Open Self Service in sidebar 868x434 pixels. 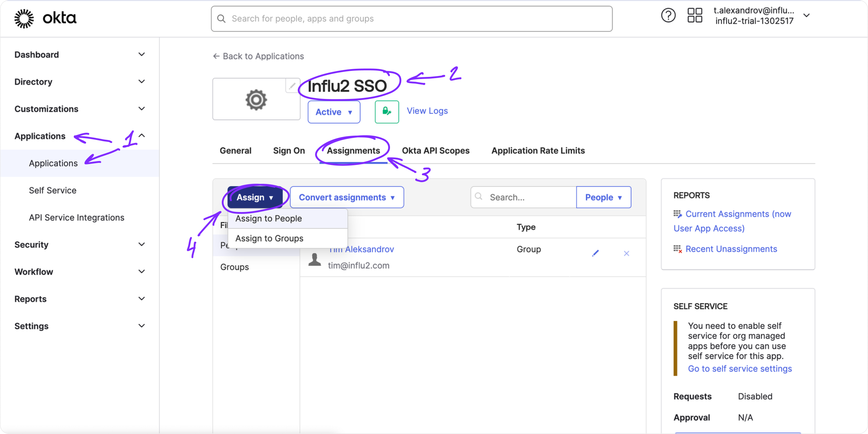(52, 191)
